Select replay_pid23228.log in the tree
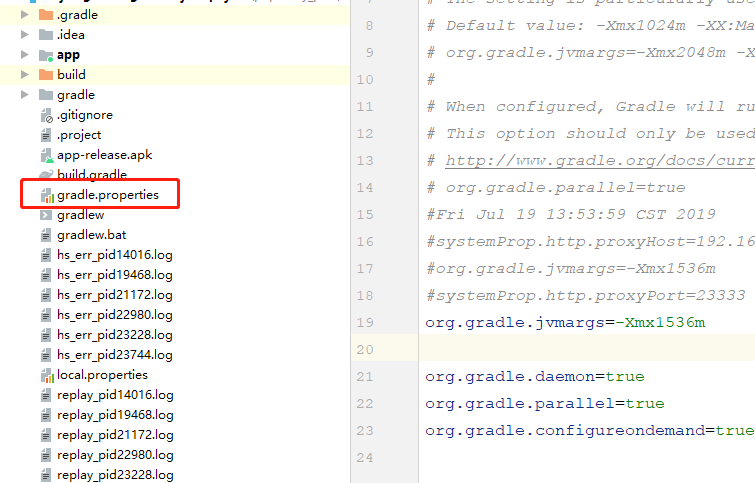Viewport: 755px width, 483px height. click(115, 475)
